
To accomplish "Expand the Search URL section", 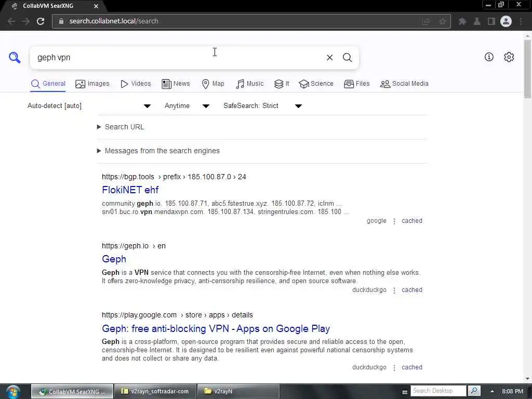I will click(x=121, y=127).
